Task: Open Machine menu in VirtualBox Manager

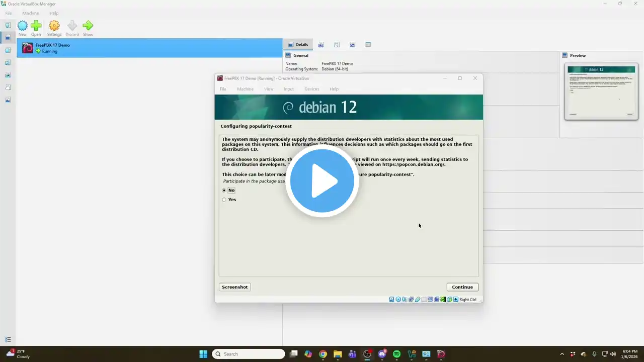Action: pyautogui.click(x=31, y=14)
